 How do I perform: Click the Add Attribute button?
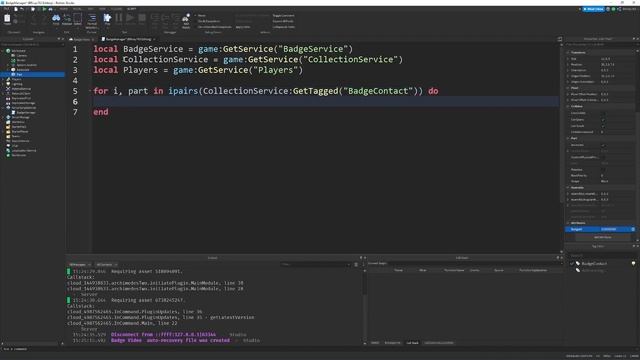602,237
